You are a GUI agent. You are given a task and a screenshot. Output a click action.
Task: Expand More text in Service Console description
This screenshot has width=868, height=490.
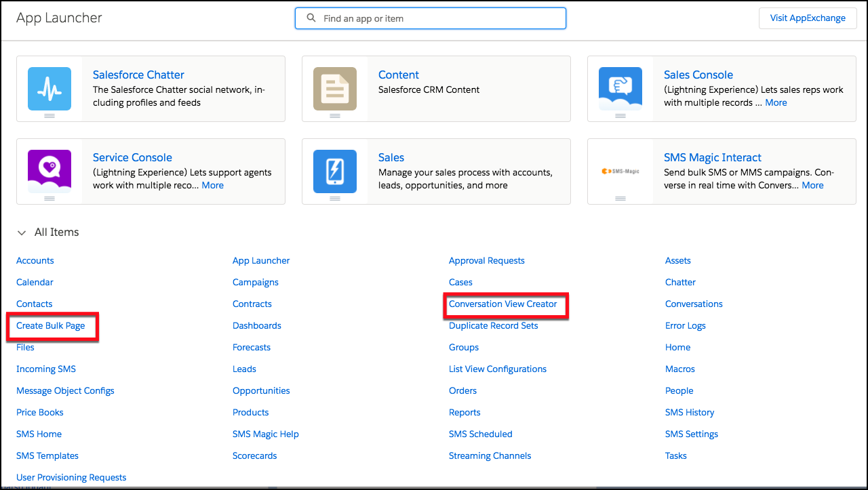pyautogui.click(x=212, y=186)
